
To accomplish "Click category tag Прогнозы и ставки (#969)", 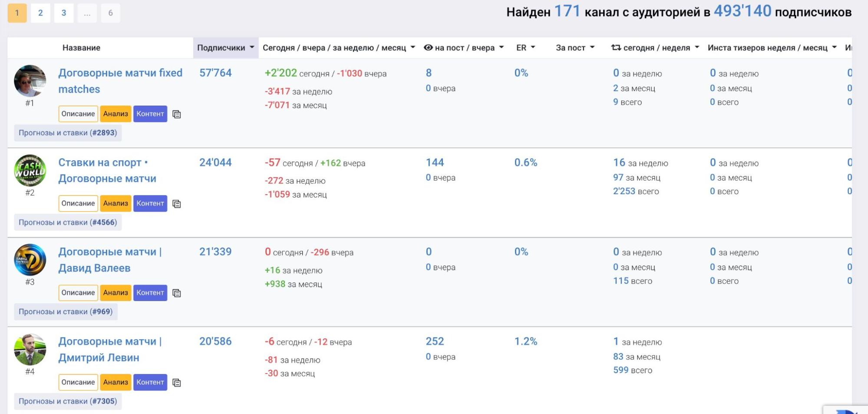I will coord(66,312).
